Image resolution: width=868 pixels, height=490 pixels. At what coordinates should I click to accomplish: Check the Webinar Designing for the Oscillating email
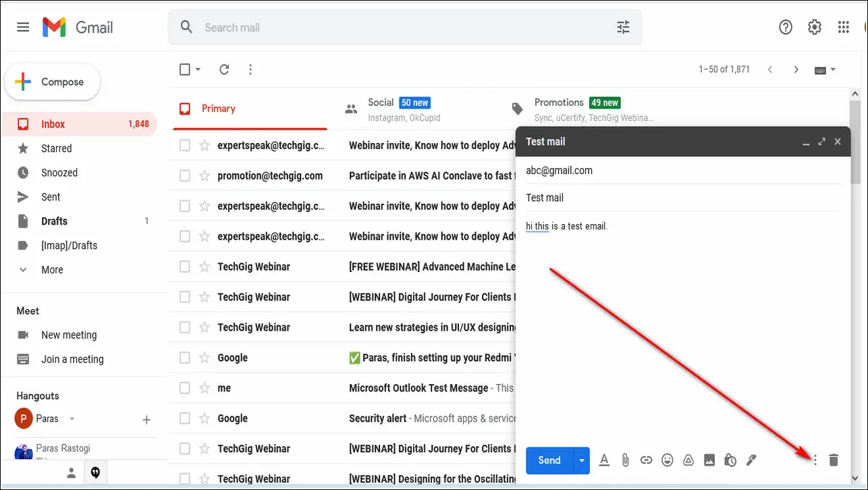coord(185,479)
